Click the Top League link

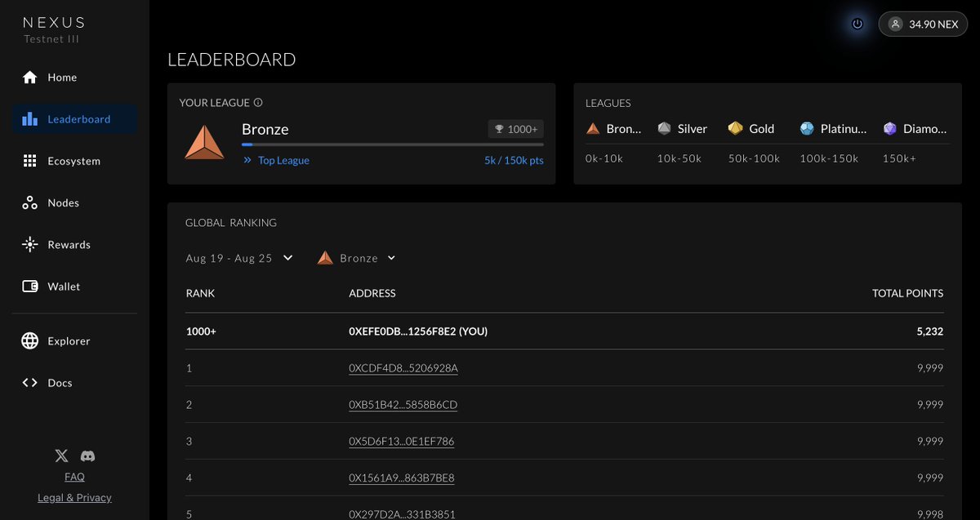tap(283, 161)
